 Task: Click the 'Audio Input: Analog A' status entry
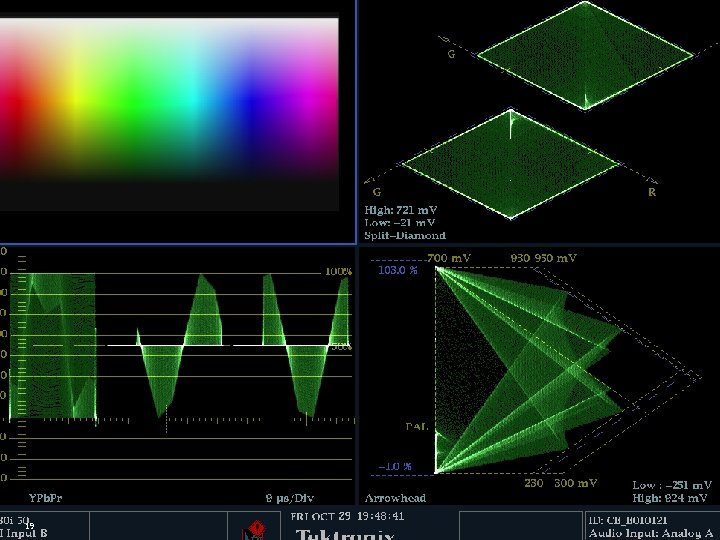(x=651, y=533)
